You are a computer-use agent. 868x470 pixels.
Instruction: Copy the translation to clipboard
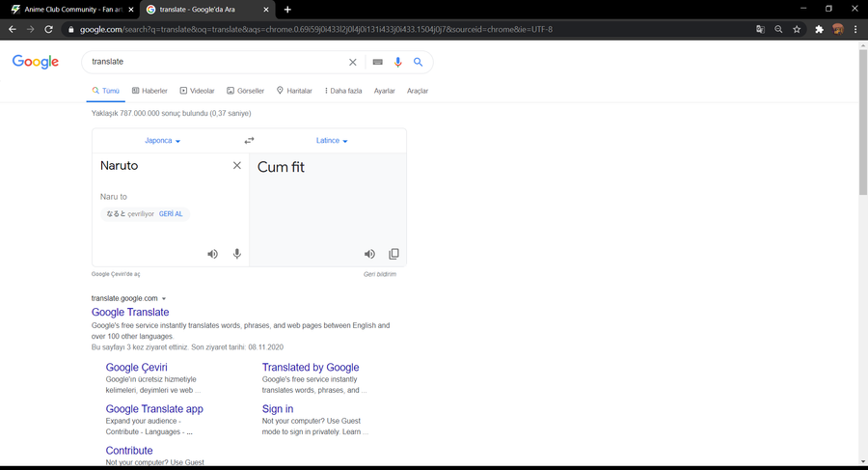click(393, 254)
